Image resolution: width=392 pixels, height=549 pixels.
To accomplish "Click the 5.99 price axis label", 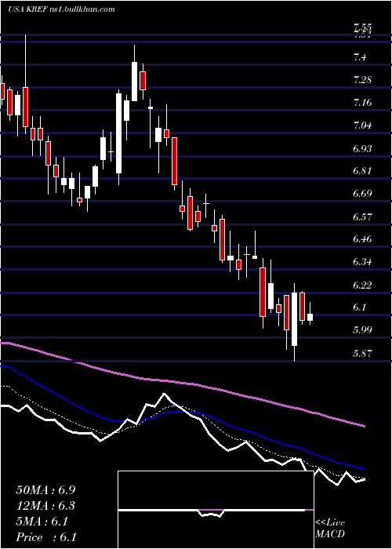I will point(362,330).
